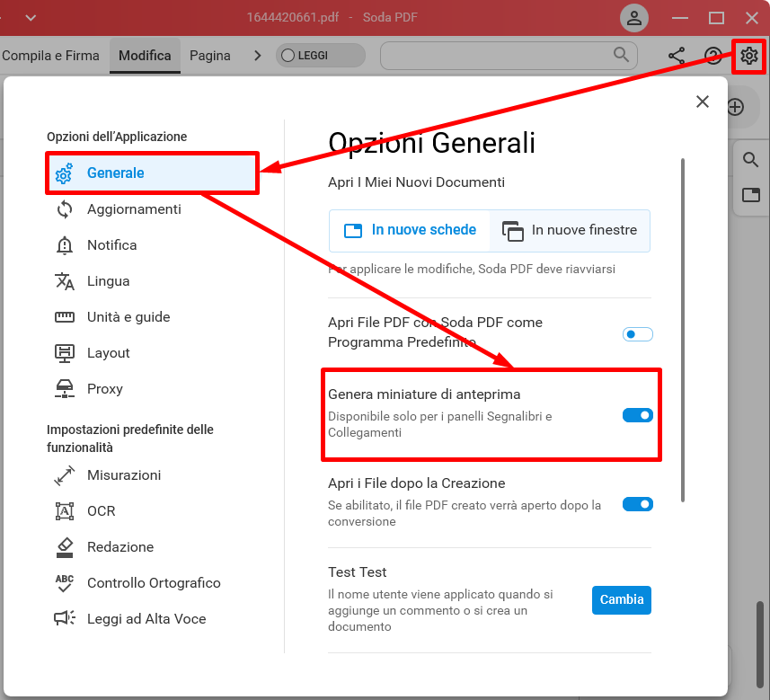Toggle Apri i File dopo la Creazione switch
This screenshot has height=700, width=770.
tap(637, 504)
